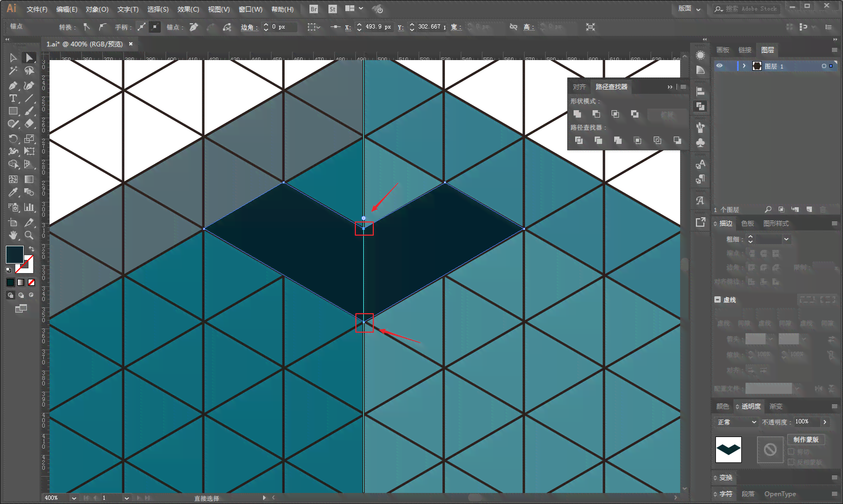Viewport: 843px width, 504px height.
Task: Switch to the 对齐 tab
Action: 579,87
